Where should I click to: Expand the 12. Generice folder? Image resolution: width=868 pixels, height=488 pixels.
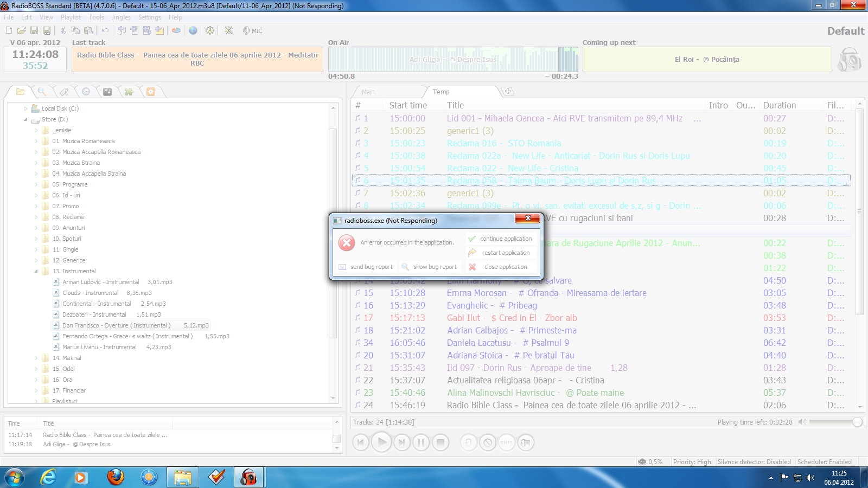click(36, 260)
